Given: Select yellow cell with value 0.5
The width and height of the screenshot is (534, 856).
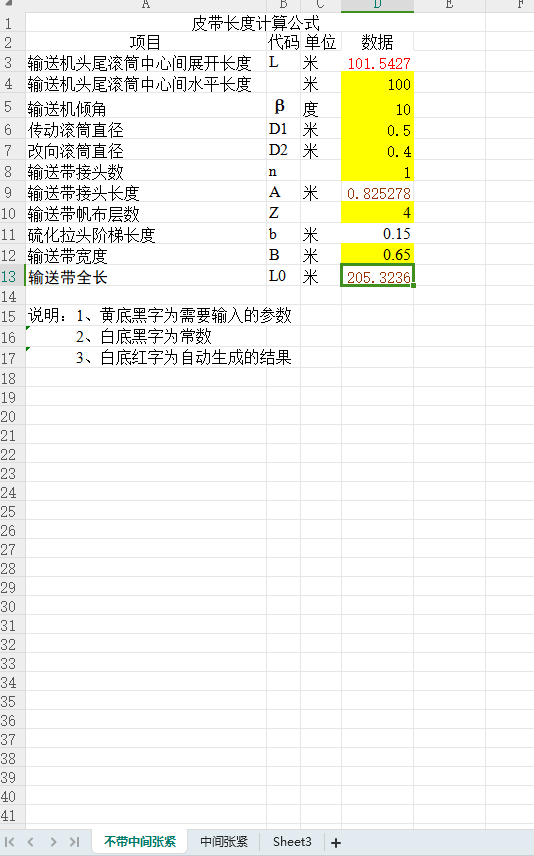Looking at the screenshot, I should click(377, 129).
